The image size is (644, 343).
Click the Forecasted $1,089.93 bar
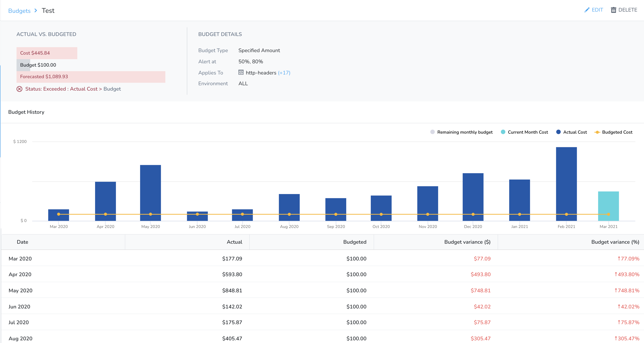91,77
